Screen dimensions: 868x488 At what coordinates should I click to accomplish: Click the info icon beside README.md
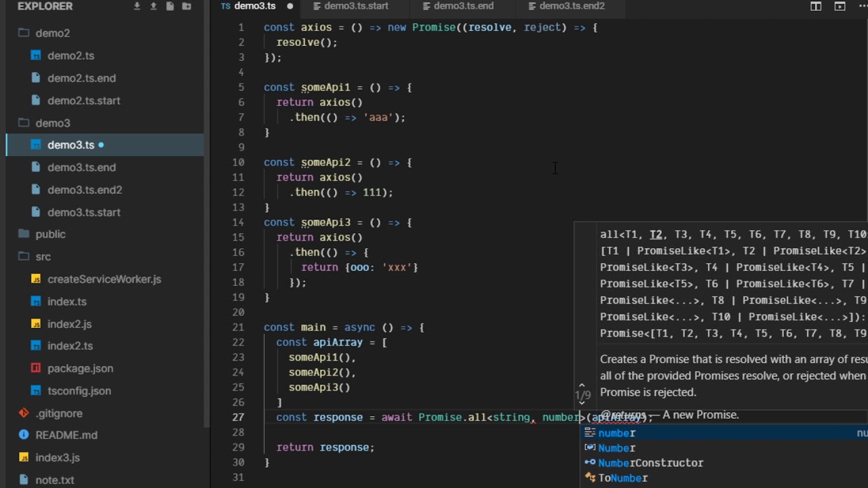(24, 435)
